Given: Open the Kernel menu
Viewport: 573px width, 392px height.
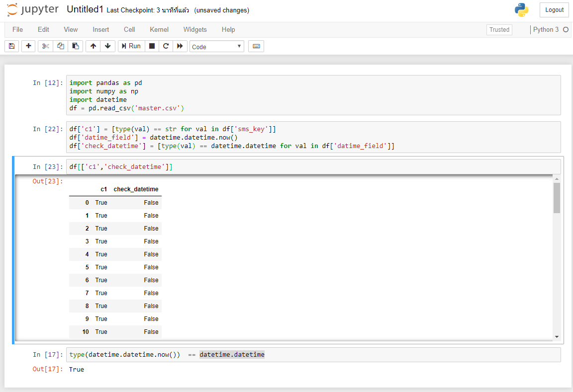Looking at the screenshot, I should point(159,29).
